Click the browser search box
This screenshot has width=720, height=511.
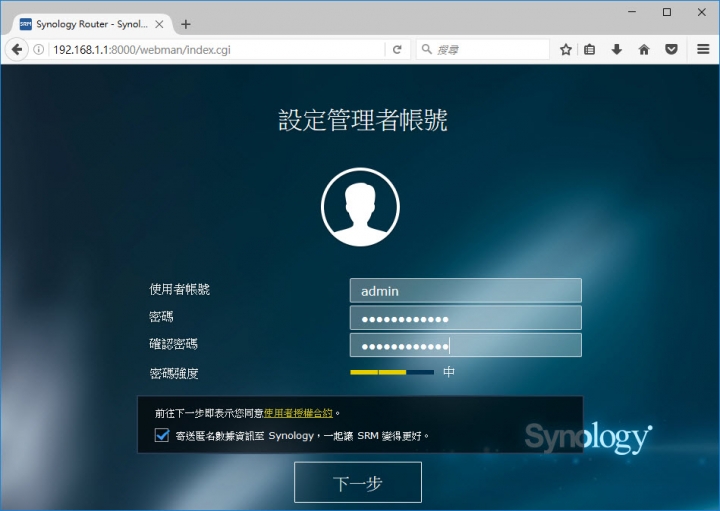click(x=483, y=49)
